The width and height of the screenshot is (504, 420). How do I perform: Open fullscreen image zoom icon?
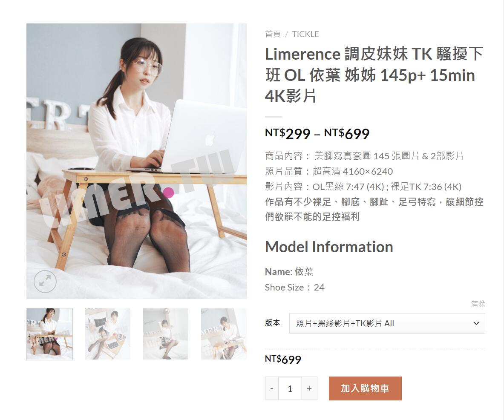point(45,281)
